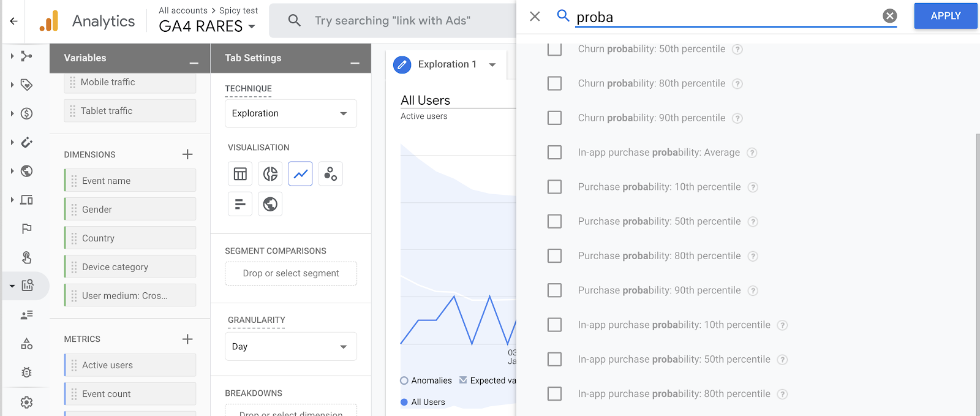This screenshot has height=416, width=980.
Task: Click the metric search input field
Action: click(x=726, y=17)
